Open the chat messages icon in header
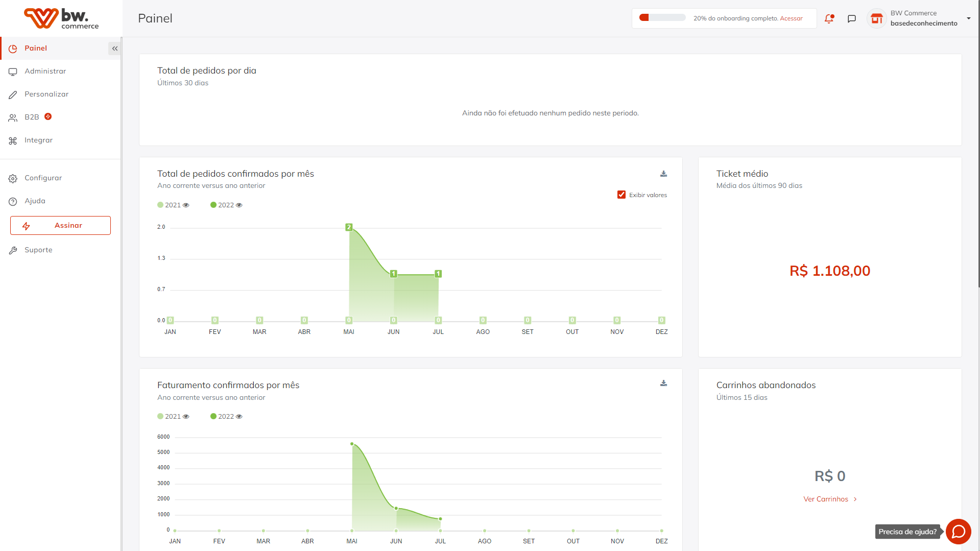 [852, 19]
